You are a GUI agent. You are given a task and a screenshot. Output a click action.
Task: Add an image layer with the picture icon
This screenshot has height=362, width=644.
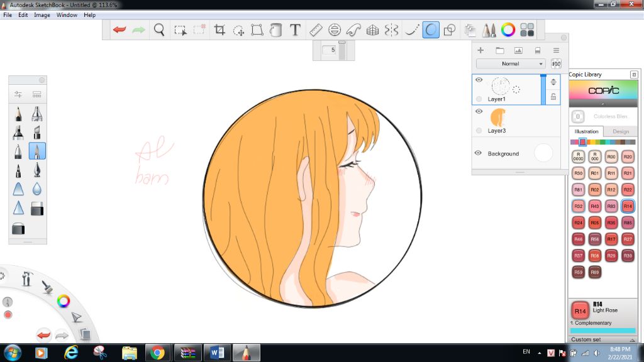point(518,50)
